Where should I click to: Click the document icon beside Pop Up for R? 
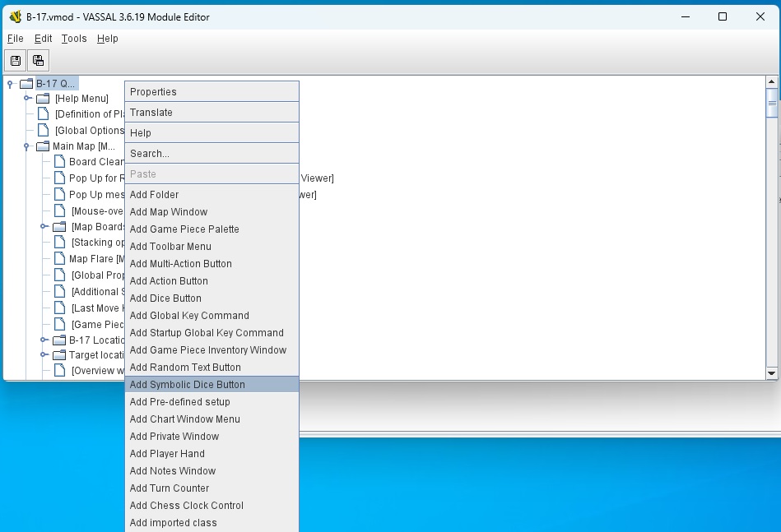(60, 178)
